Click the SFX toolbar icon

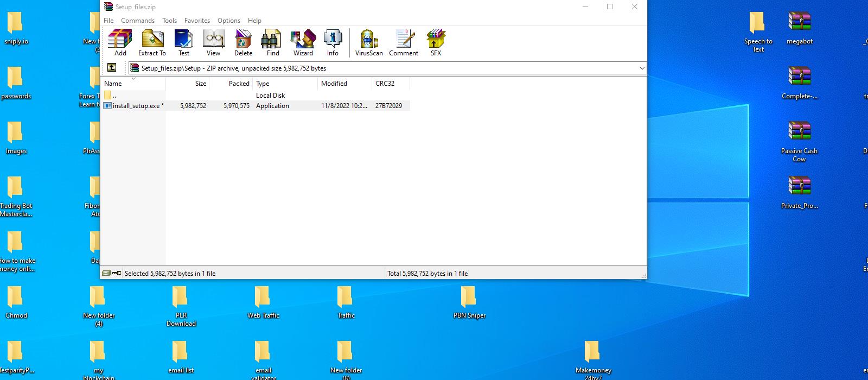(x=436, y=42)
